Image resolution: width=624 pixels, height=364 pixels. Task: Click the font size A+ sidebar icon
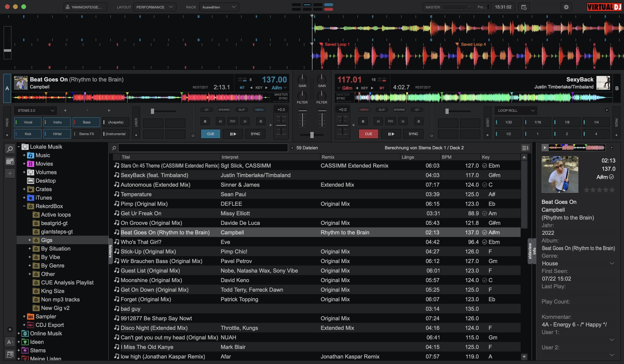pyautogui.click(x=10, y=342)
